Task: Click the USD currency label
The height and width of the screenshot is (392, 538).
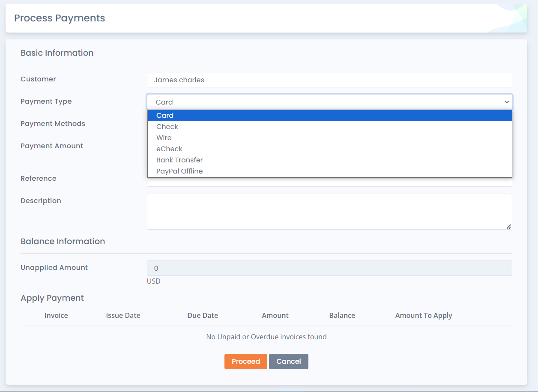Action: click(x=153, y=281)
